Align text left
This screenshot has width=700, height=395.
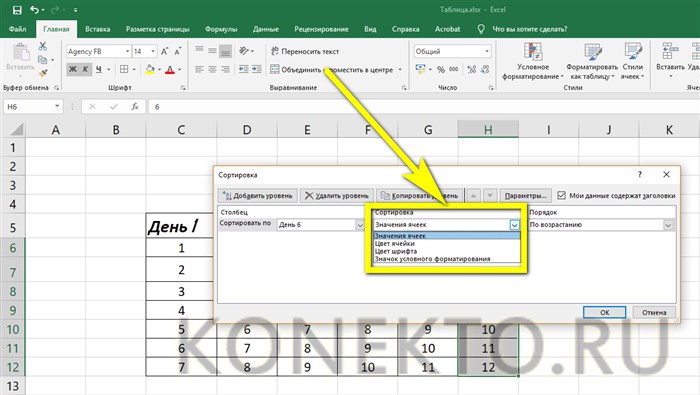200,69
